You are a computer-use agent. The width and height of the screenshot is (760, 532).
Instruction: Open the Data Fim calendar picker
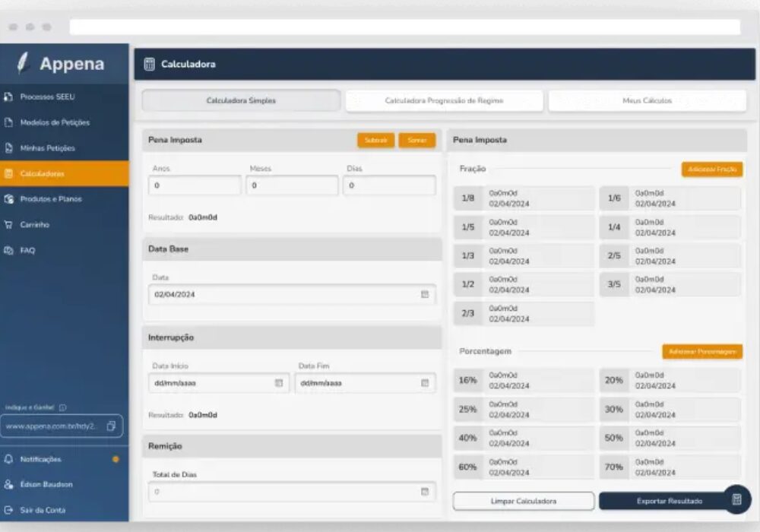[x=425, y=383]
